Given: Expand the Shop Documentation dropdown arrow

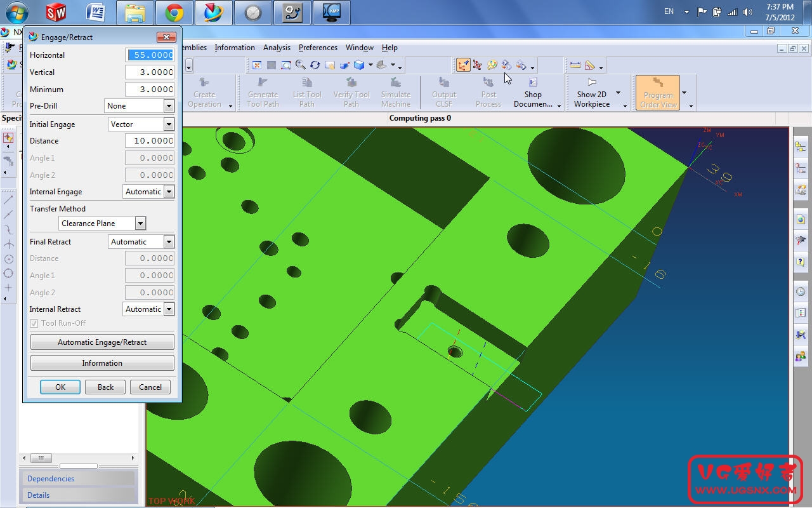Looking at the screenshot, I should click(x=559, y=106).
